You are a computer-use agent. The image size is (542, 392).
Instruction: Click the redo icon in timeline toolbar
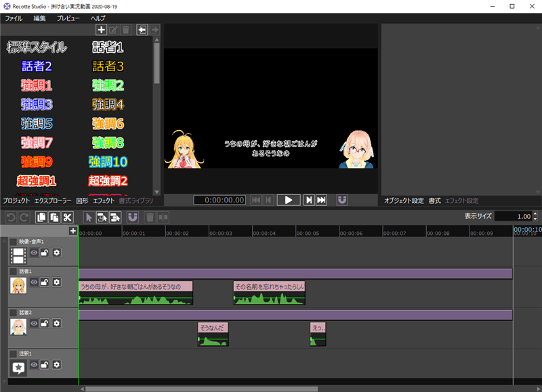click(24, 217)
